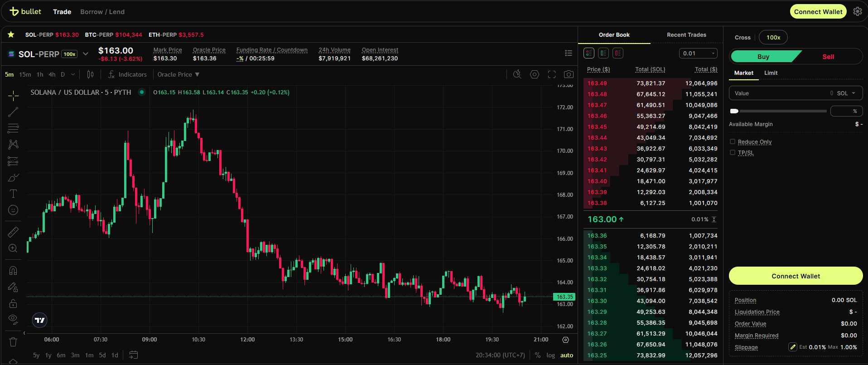
Task: Take a chart snapshot with camera icon
Action: click(x=569, y=74)
